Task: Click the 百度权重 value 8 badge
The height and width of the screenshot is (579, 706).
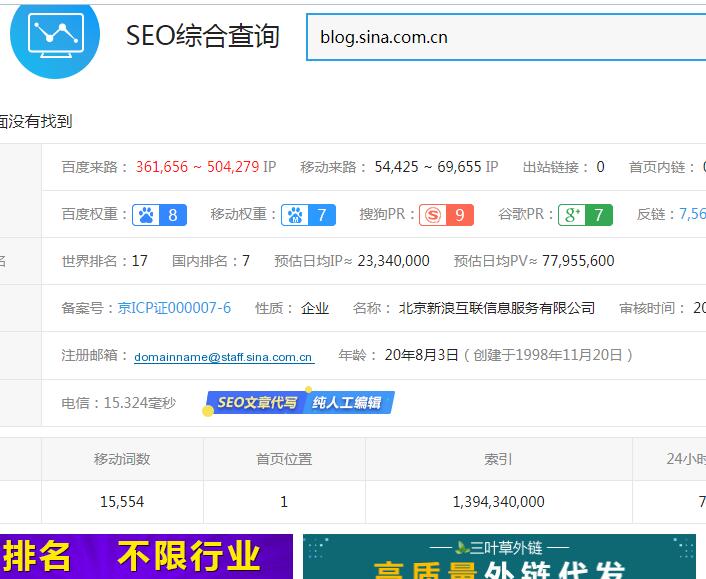Action: pyautogui.click(x=173, y=215)
